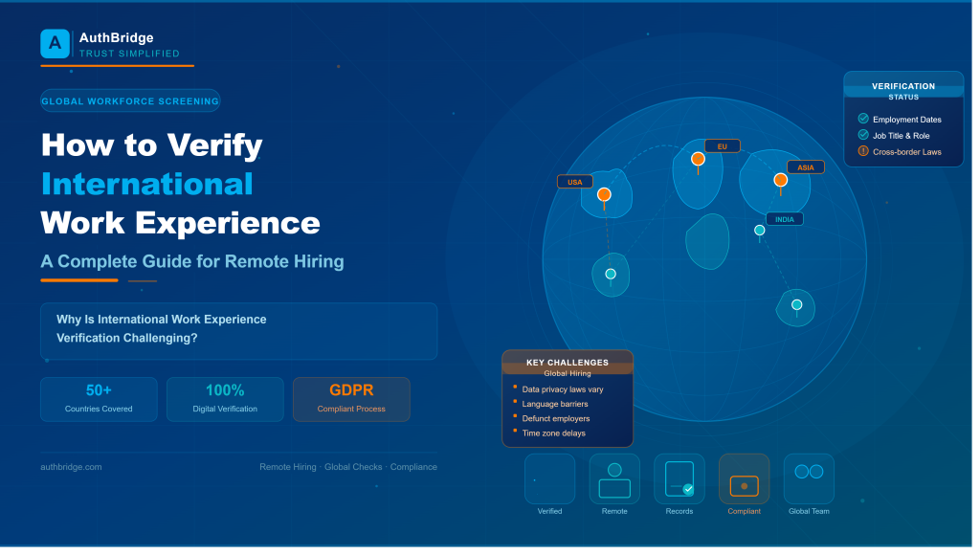Click the 'International' headline word
This screenshot has width=980, height=555.
(148, 186)
